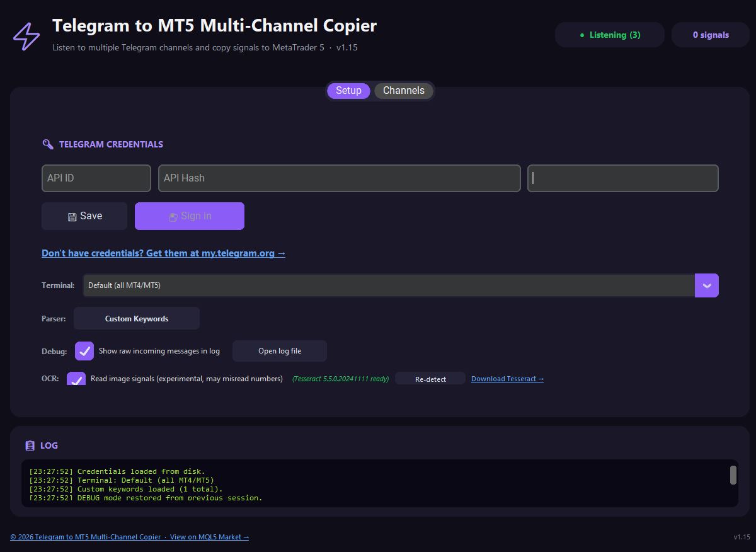Viewport: 756px width, 552px height.
Task: Click the Tesseract 5.5.0.20241111 ready status text
Action: pyautogui.click(x=340, y=379)
